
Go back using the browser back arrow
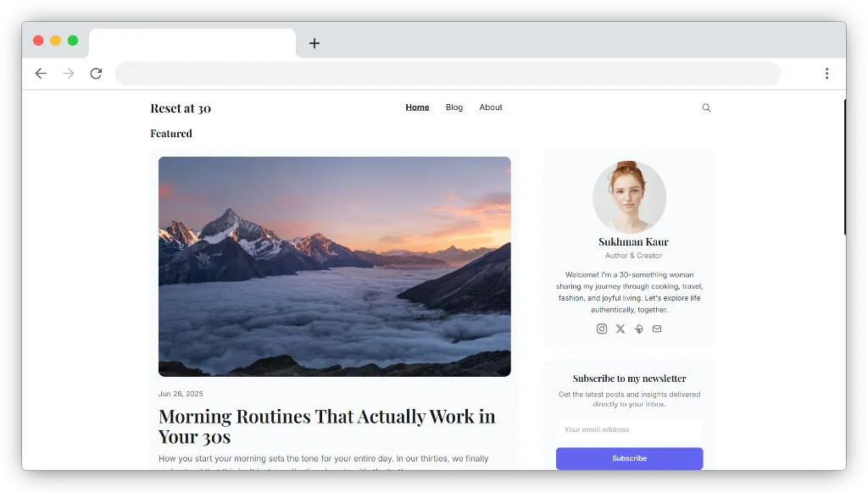click(x=41, y=74)
